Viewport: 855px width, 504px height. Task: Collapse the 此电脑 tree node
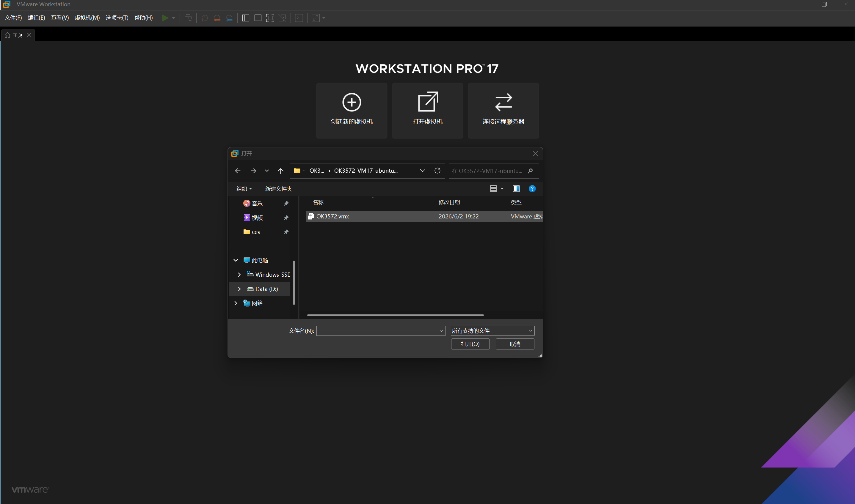point(236,260)
